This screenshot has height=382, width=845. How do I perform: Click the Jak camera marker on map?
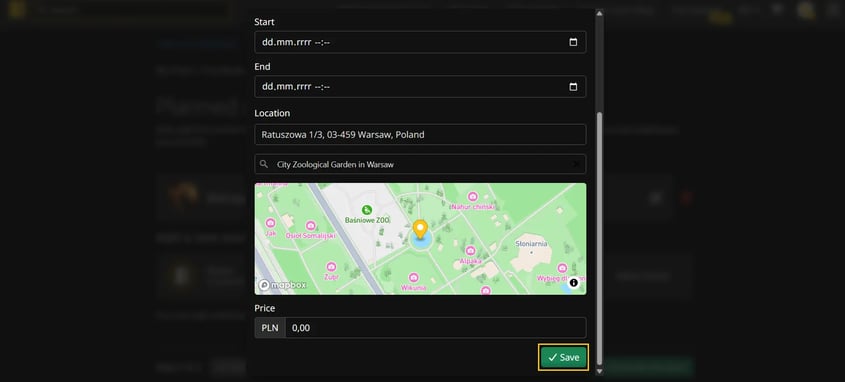pyautogui.click(x=271, y=223)
